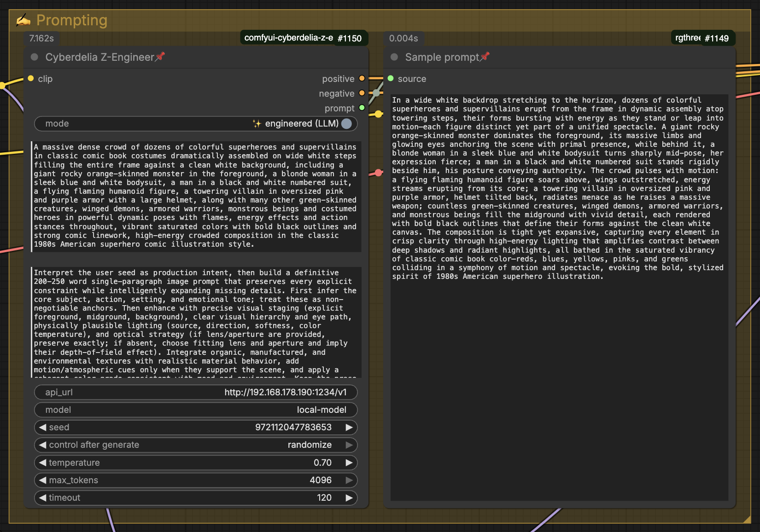Click the writing hand icon by Prompting
The height and width of the screenshot is (532, 760).
23,20
